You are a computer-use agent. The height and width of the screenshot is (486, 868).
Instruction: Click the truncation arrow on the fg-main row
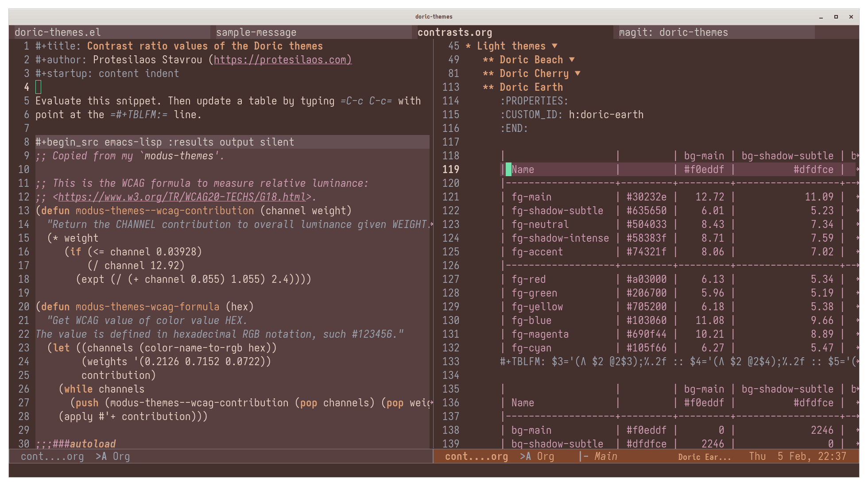[857, 197]
